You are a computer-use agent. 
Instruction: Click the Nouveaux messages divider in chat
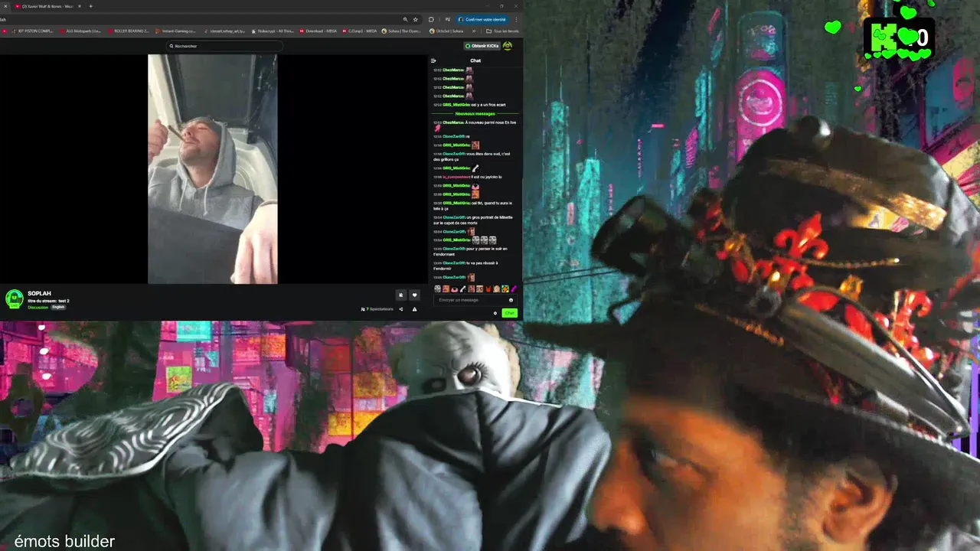coord(475,113)
